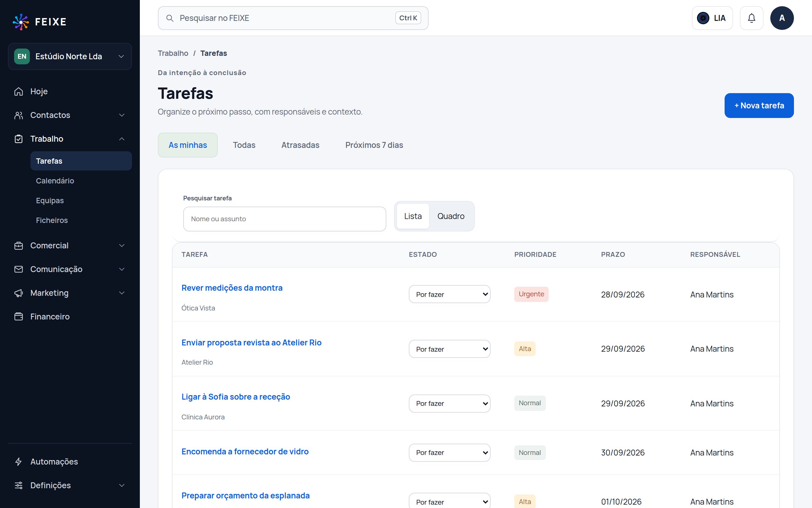Open Calendário in the sidebar
This screenshot has width=812, height=508.
[81, 181]
